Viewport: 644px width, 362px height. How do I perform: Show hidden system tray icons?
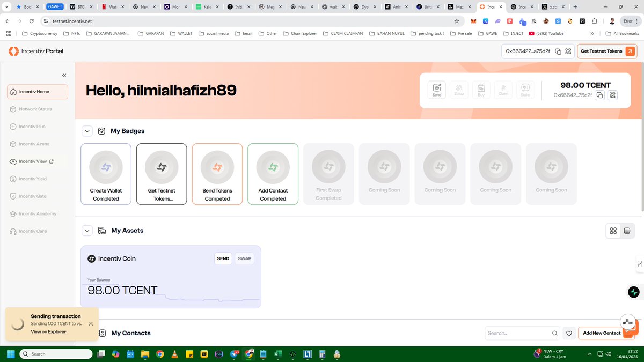pyautogui.click(x=590, y=354)
